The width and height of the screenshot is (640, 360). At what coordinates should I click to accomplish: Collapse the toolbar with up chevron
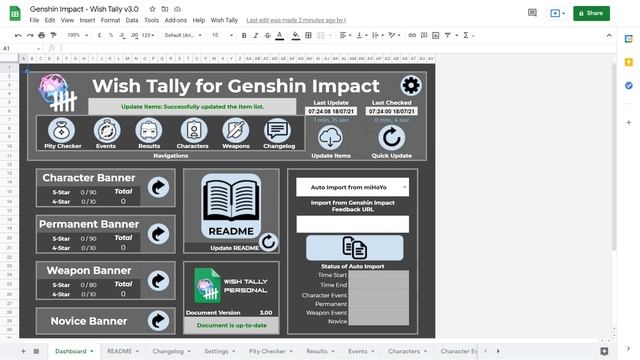click(609, 36)
